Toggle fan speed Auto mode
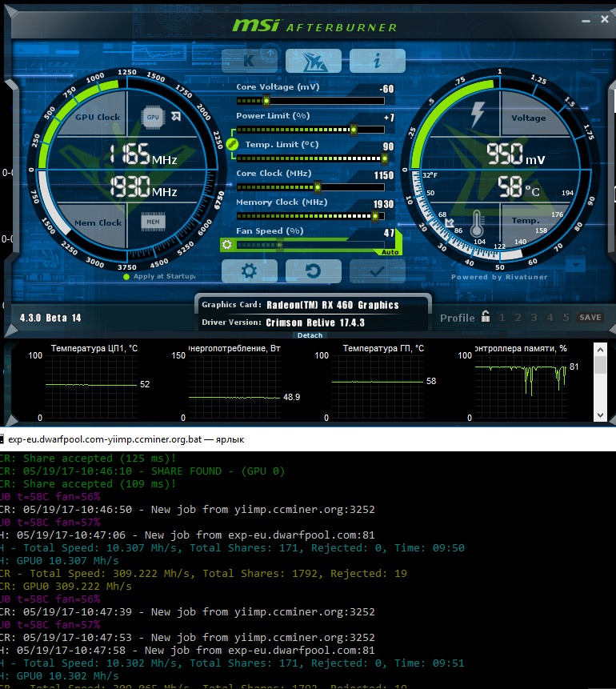This screenshot has width=616, height=689. click(390, 252)
